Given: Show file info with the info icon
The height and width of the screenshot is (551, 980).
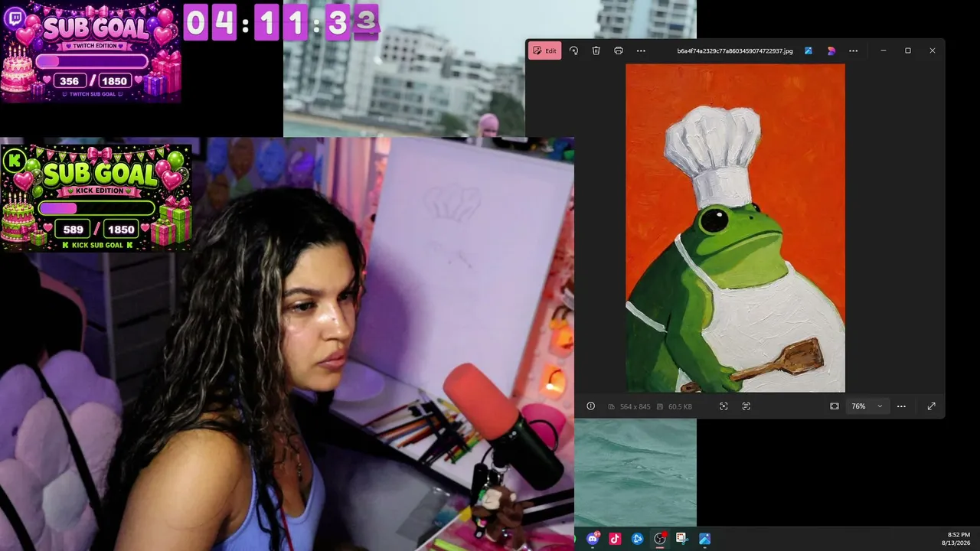Looking at the screenshot, I should (590, 406).
